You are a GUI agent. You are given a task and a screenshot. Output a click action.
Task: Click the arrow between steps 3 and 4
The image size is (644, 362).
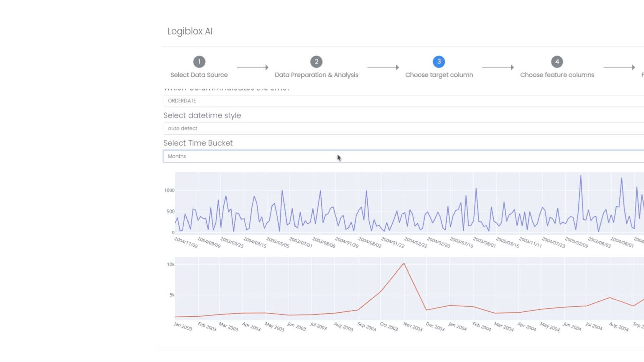[x=498, y=67]
